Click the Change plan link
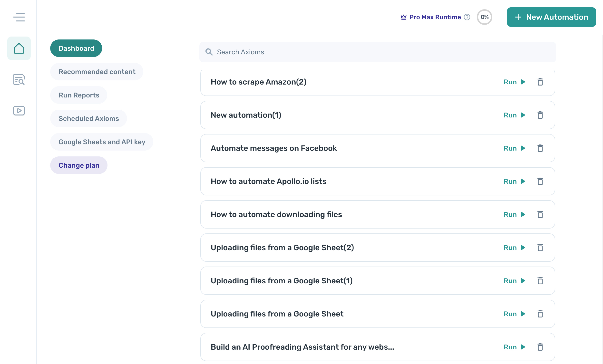 click(x=78, y=165)
